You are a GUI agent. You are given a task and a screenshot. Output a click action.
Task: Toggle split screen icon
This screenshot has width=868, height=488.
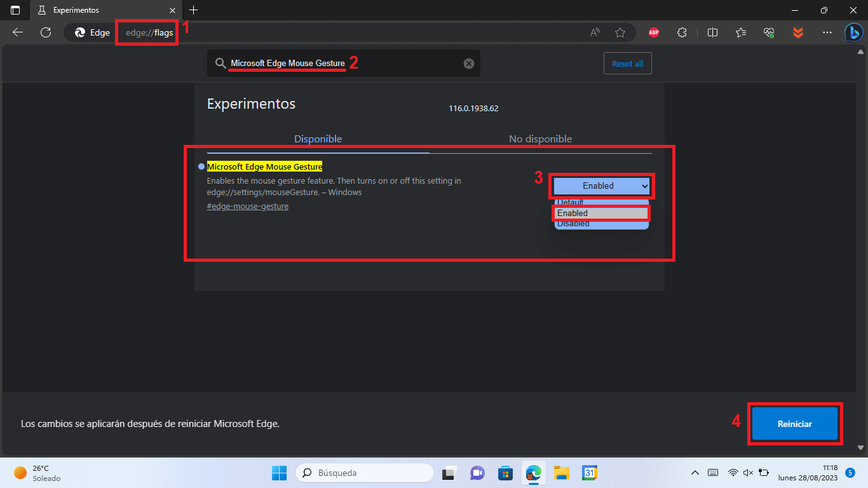pos(712,32)
